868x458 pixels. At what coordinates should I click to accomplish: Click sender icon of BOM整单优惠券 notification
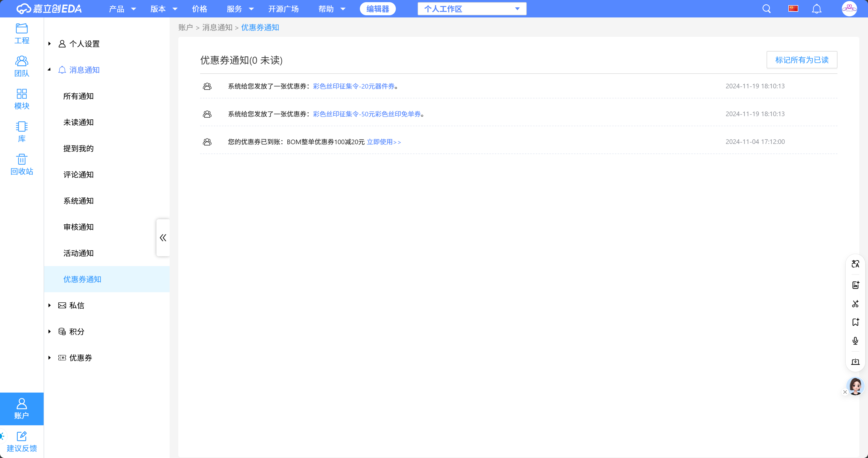pyautogui.click(x=207, y=142)
